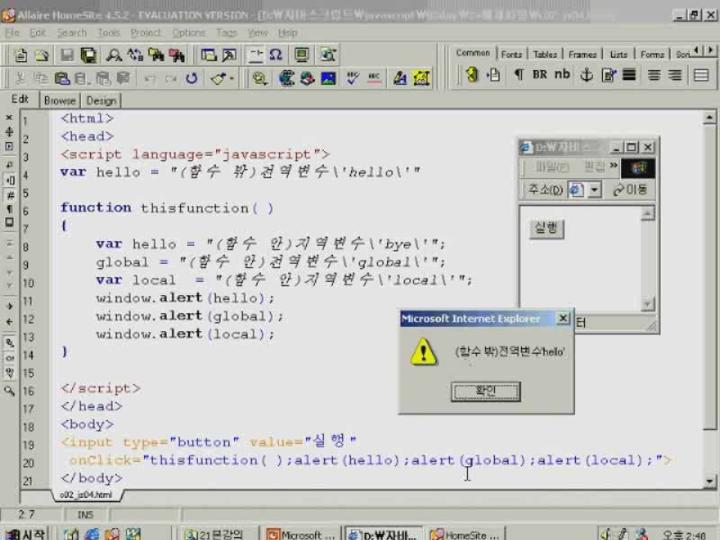Screen dimensions: 720x540
Task: Insert an anchor tag icon
Action: point(586,75)
